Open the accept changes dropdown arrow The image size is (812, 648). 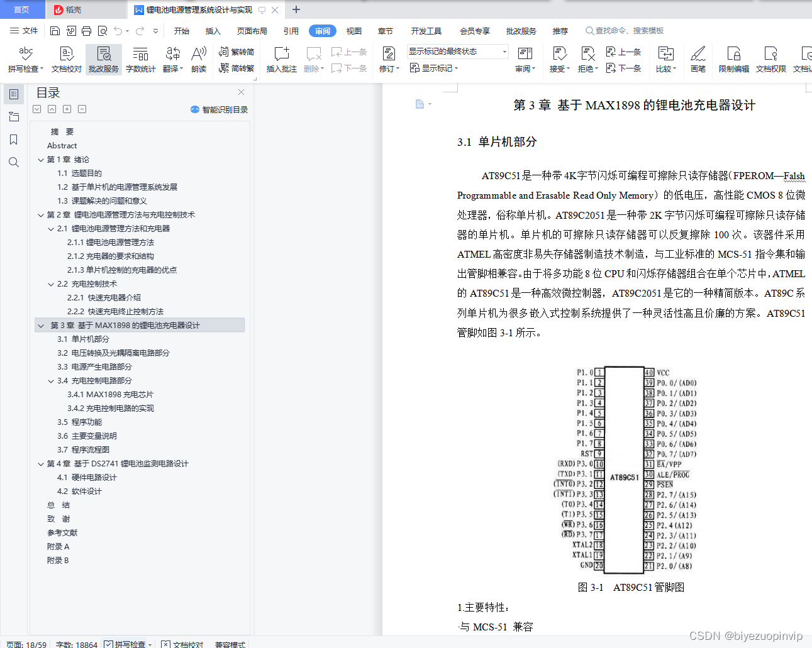(568, 69)
